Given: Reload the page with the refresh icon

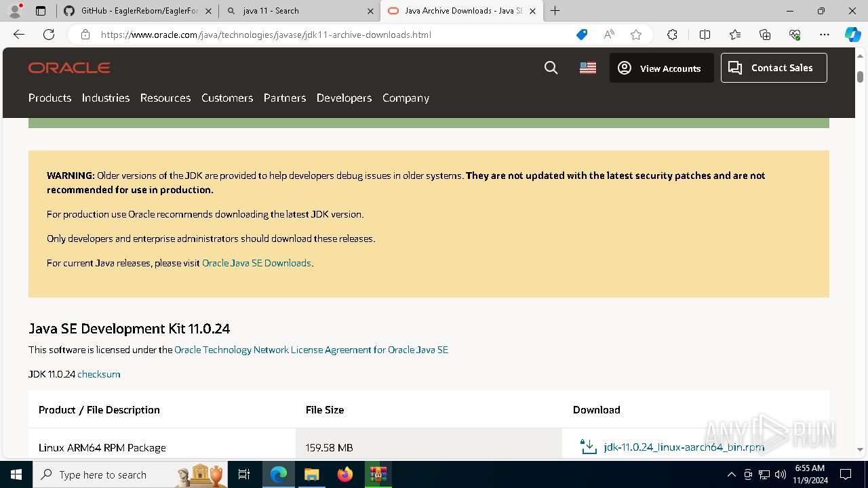Looking at the screenshot, I should pos(49,35).
